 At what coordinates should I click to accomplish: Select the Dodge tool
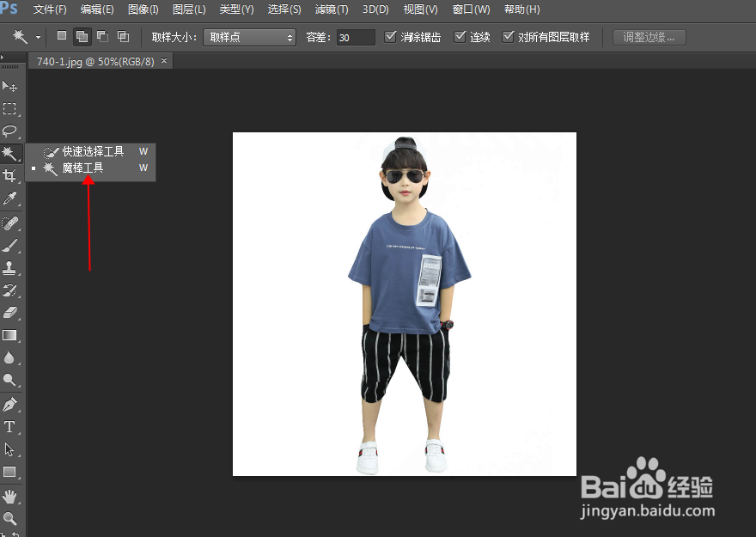tap(9, 380)
